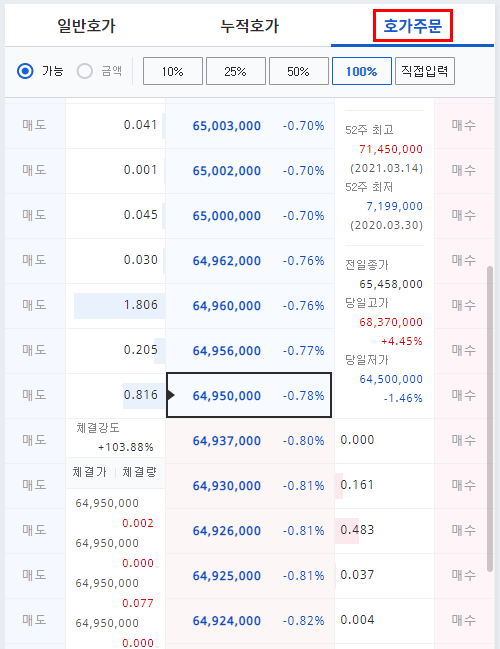Select the 100% ratio button
Image resolution: width=500 pixels, height=649 pixels.
pos(362,71)
